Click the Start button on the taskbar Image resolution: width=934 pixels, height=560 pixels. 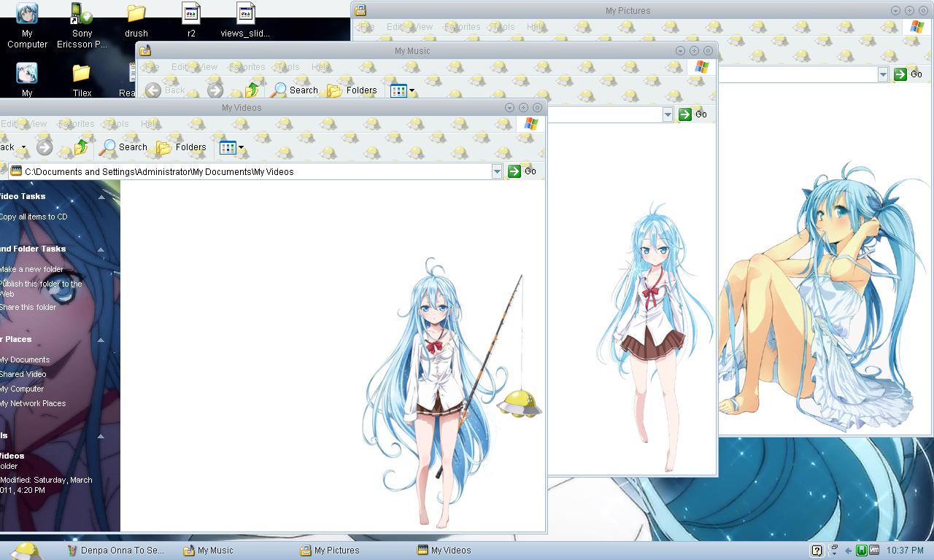coord(26,551)
